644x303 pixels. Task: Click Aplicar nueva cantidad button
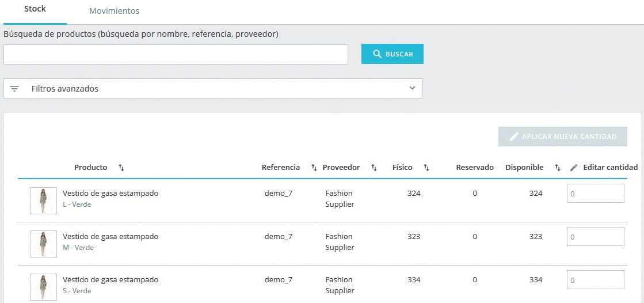click(563, 137)
